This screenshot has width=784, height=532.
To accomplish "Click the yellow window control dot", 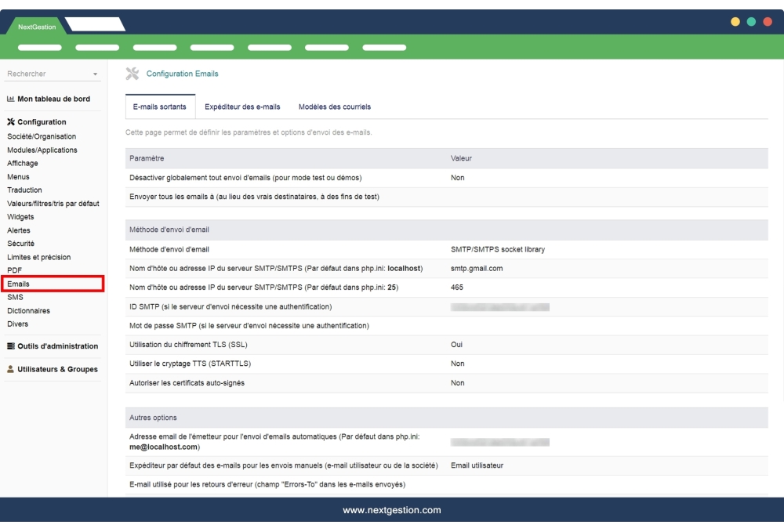I will 735,22.
